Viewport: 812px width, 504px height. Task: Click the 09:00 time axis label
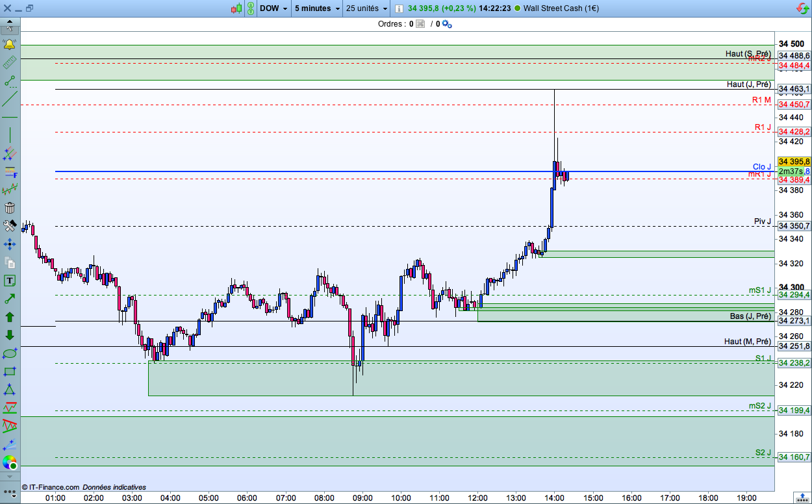[x=362, y=498]
